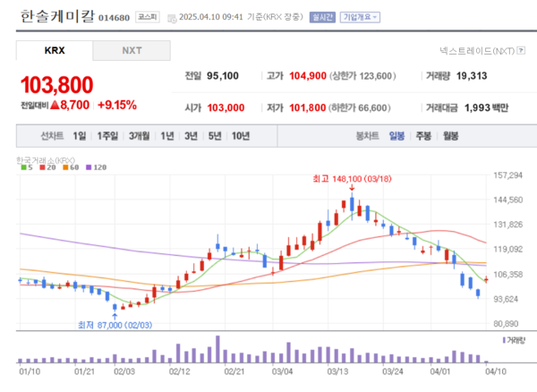Click the 03/13 date axis label
Image resolution: width=537 pixels, height=392 pixels.
(337, 371)
